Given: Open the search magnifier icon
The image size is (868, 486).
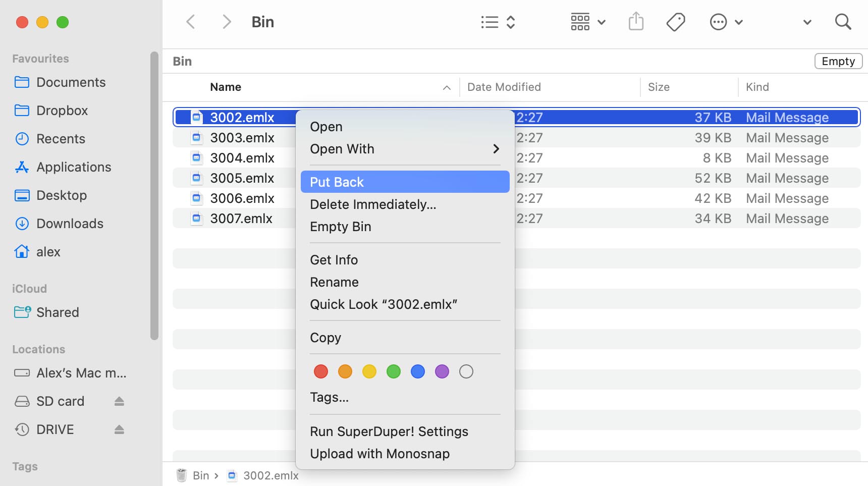Looking at the screenshot, I should click(842, 22).
